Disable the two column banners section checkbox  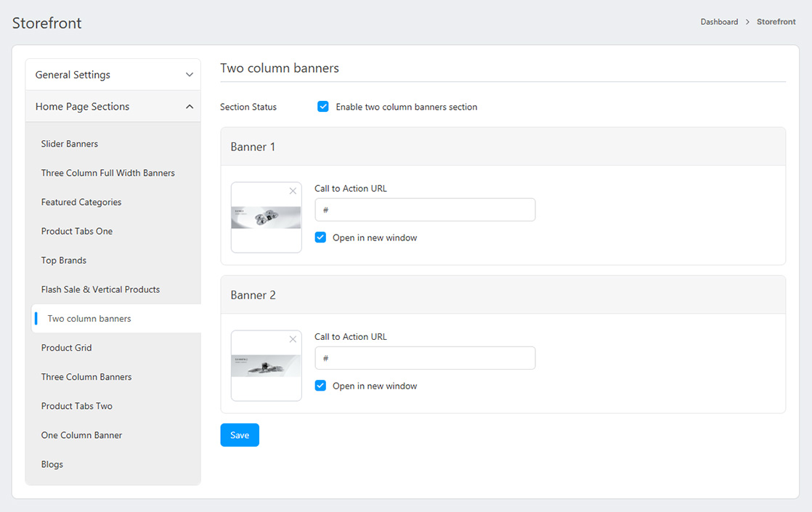click(x=323, y=107)
